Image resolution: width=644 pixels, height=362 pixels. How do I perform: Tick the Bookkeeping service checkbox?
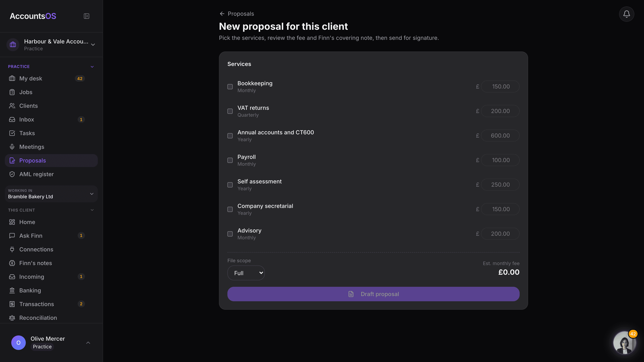coord(230,87)
